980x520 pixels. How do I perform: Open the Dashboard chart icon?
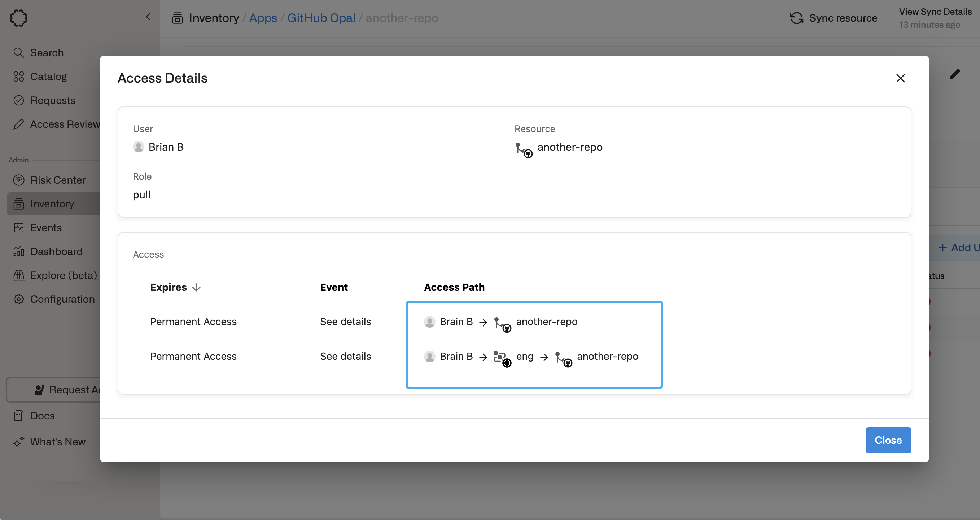[19, 252]
